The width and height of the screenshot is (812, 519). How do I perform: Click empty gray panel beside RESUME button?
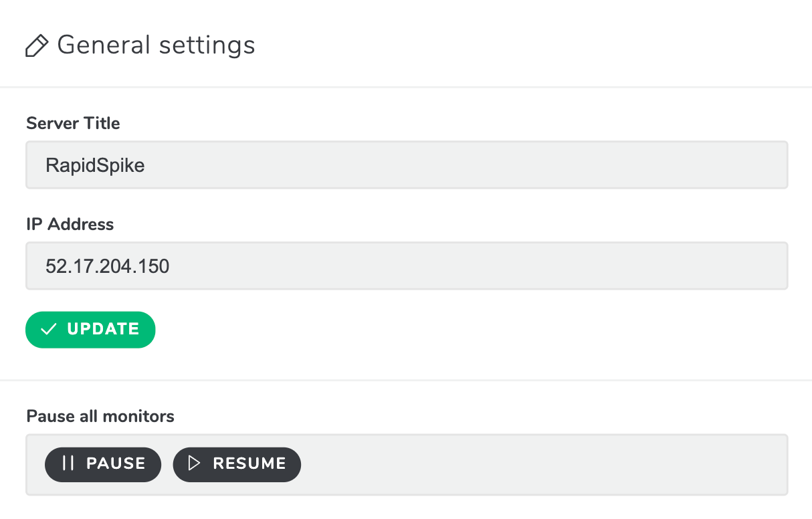(542, 464)
